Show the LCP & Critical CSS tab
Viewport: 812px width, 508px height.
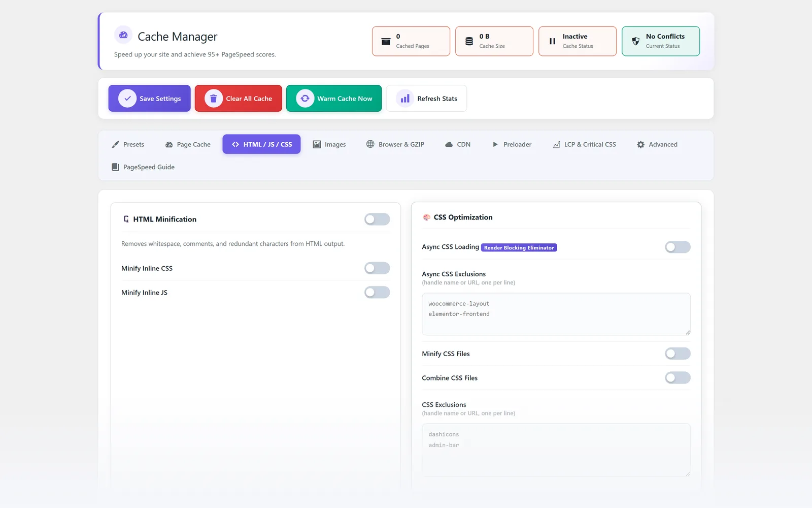tap(584, 144)
